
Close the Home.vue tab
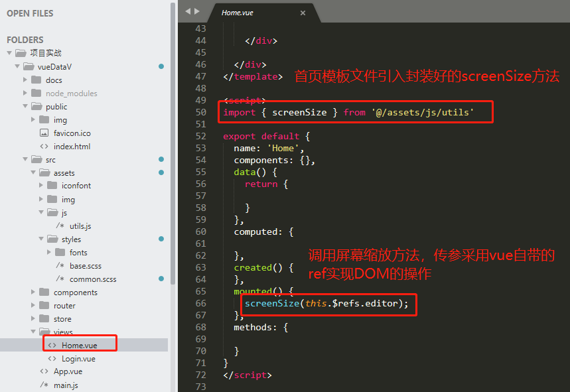coord(303,13)
